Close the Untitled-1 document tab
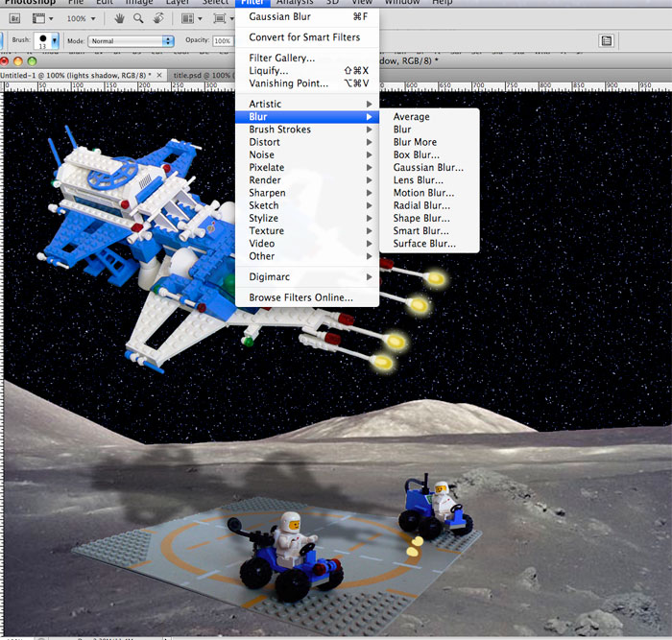 pyautogui.click(x=159, y=75)
